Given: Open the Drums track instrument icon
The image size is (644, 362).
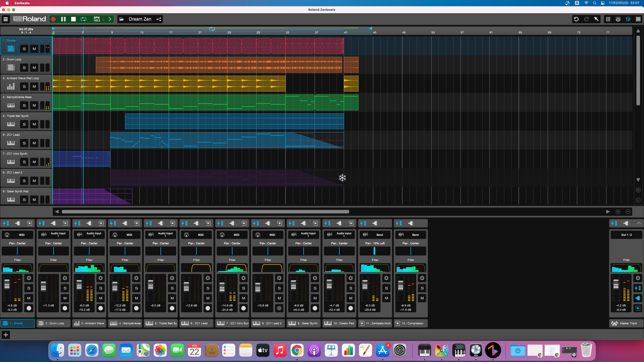Looking at the screenshot, I should [x=11, y=49].
